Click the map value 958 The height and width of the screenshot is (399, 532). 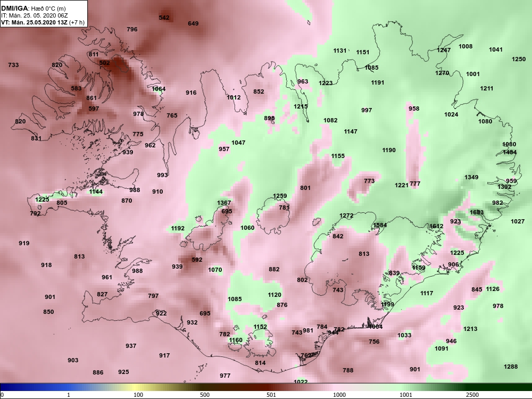pyautogui.click(x=414, y=109)
